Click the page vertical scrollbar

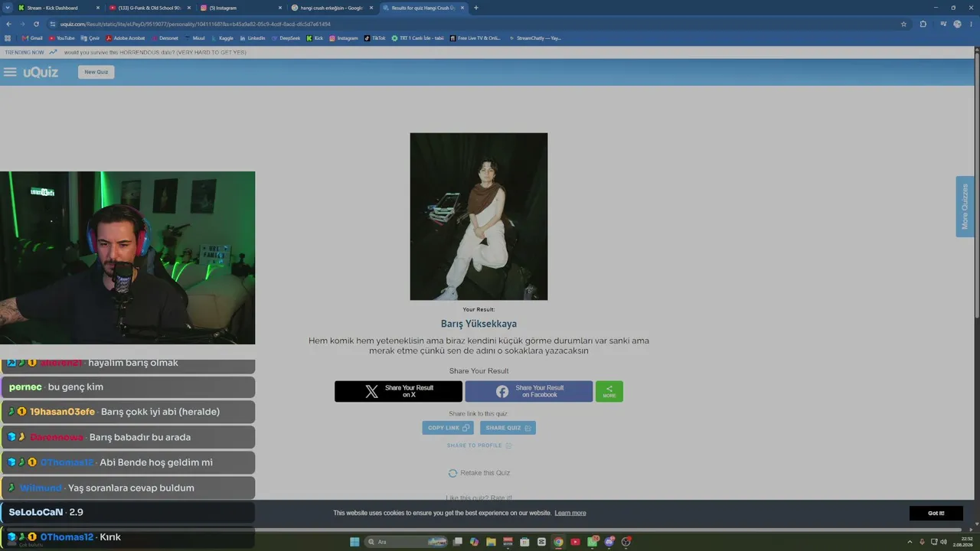tap(976, 184)
